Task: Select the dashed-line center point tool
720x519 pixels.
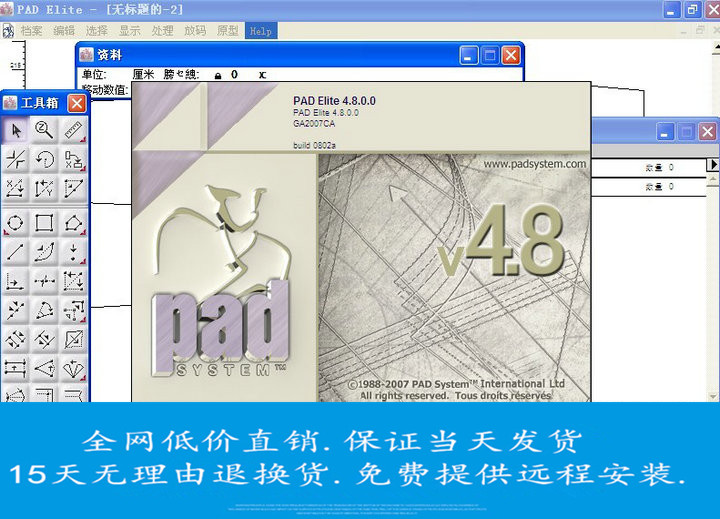Action: pos(44,281)
